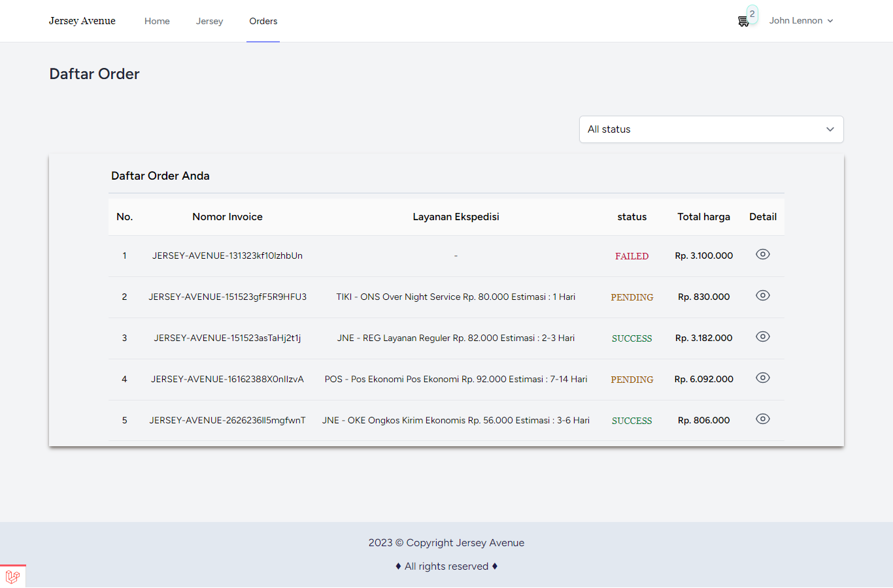Click the FAILED status in row 1
Image resolution: width=893 pixels, height=588 pixels.
632,256
